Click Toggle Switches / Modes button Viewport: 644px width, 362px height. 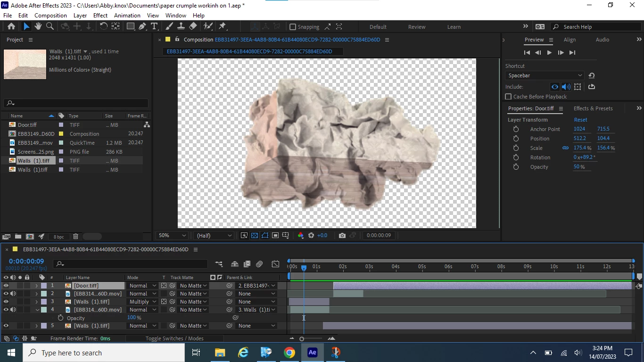[x=174, y=338]
